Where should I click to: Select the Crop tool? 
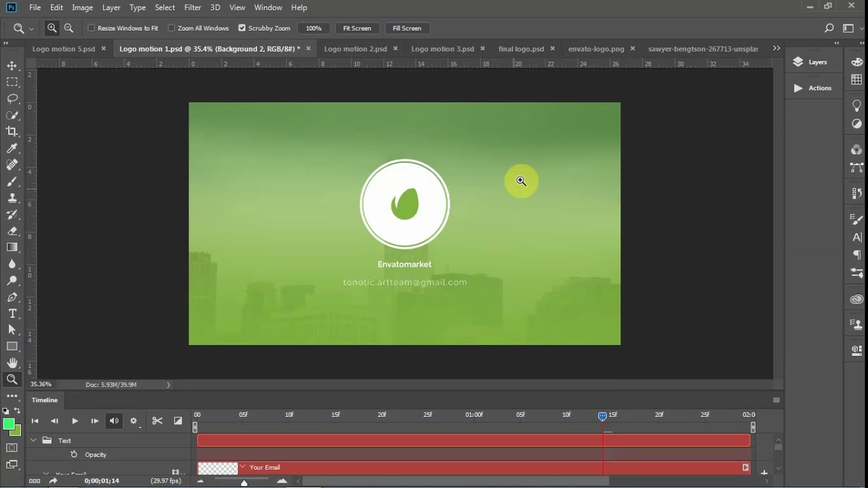tap(12, 131)
